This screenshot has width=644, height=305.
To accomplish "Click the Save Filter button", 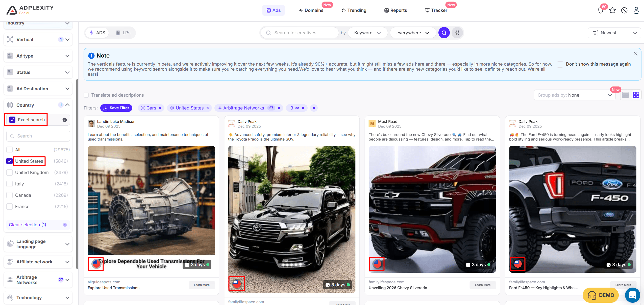I will tap(116, 108).
